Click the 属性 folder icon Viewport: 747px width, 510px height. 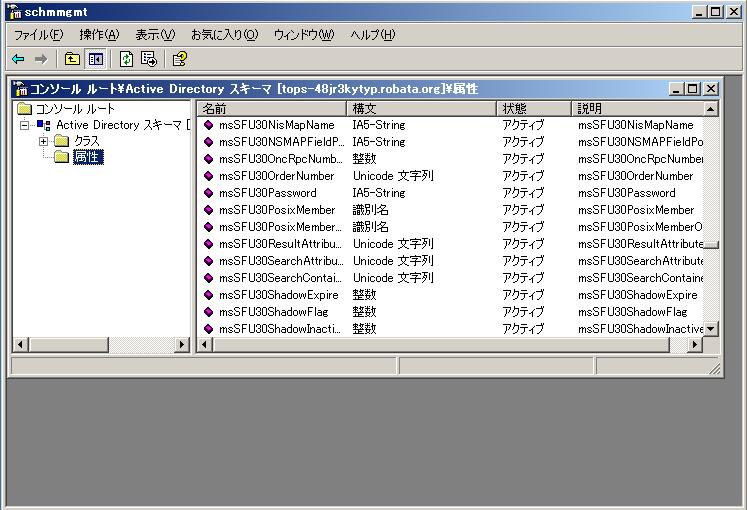[61, 157]
